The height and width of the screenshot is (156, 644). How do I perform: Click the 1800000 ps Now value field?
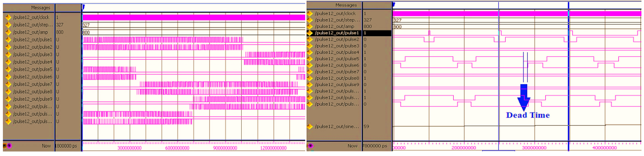click(x=66, y=146)
